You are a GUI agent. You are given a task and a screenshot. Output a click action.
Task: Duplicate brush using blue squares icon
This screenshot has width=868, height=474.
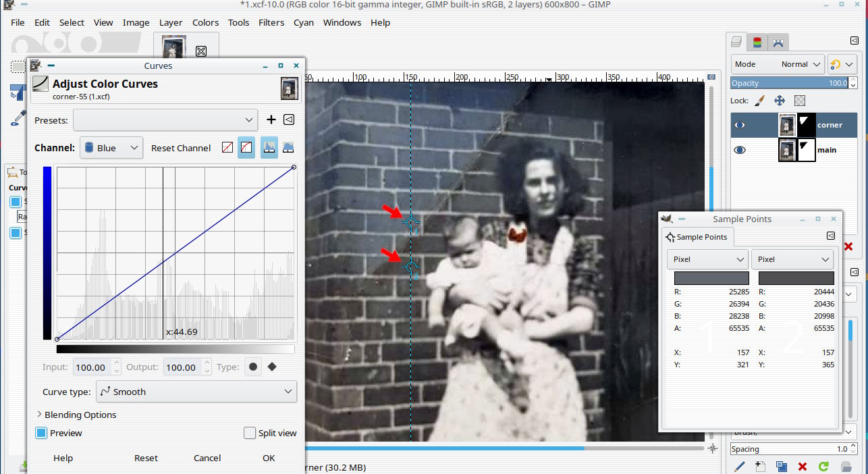pyautogui.click(x=781, y=467)
